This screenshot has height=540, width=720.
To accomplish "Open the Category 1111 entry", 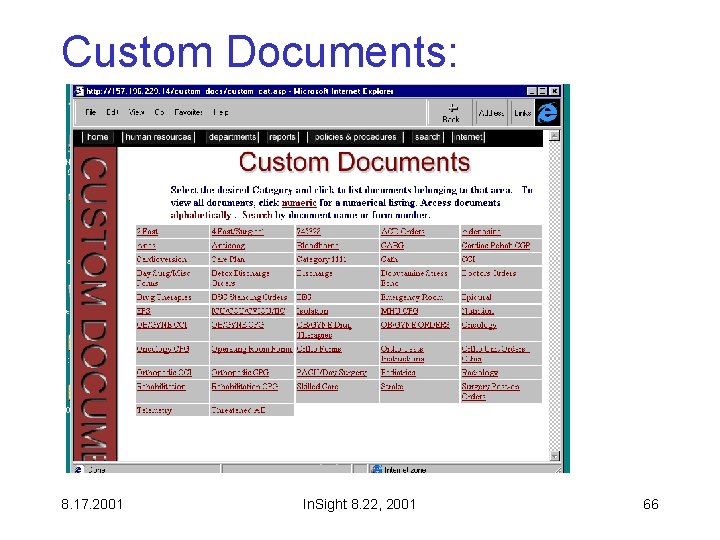I will (321, 259).
